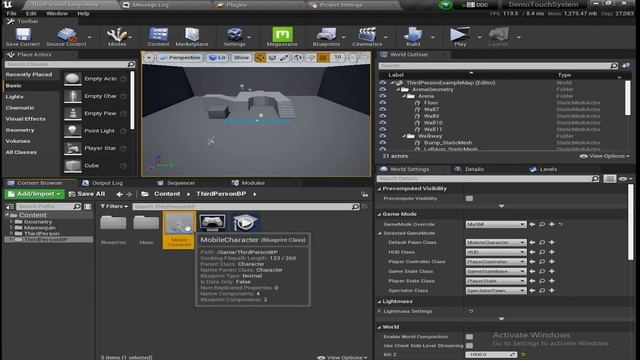Add Empty Actor from Place Actors
The height and width of the screenshot is (360, 640).
tap(95, 79)
